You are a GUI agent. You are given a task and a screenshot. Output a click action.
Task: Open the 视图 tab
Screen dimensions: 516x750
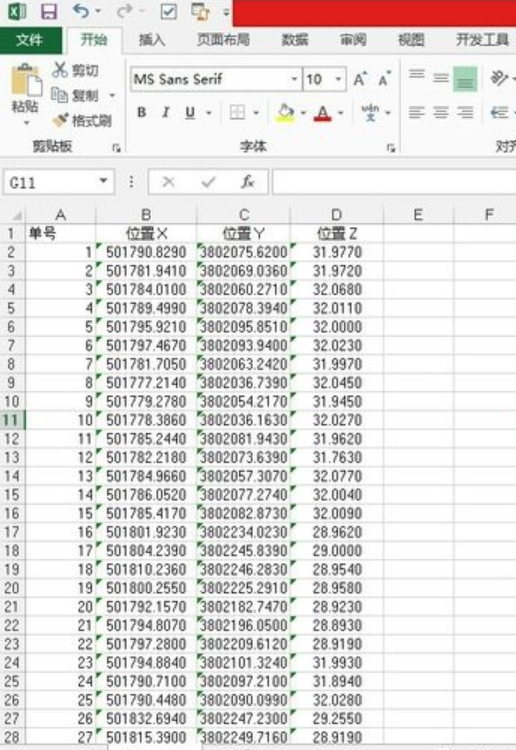tap(411, 40)
